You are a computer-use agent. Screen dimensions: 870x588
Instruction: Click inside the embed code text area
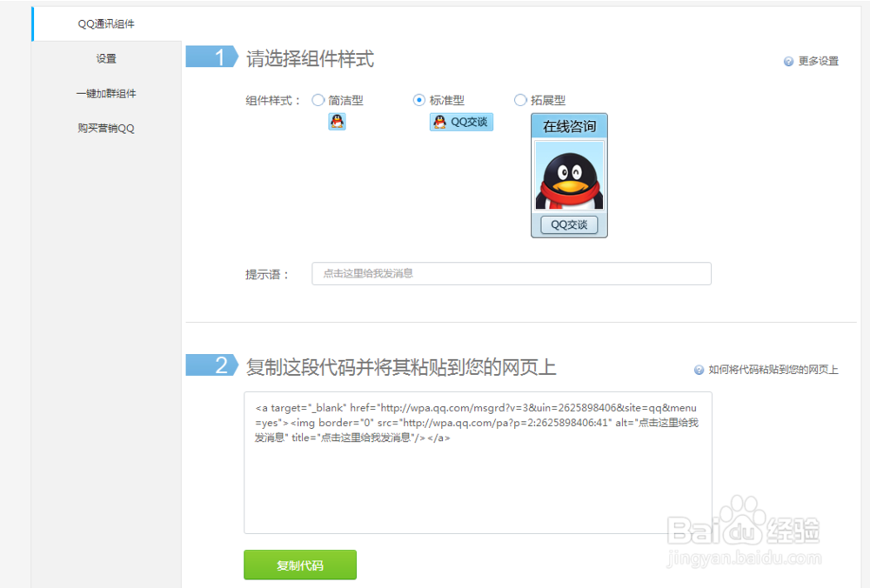pos(478,464)
